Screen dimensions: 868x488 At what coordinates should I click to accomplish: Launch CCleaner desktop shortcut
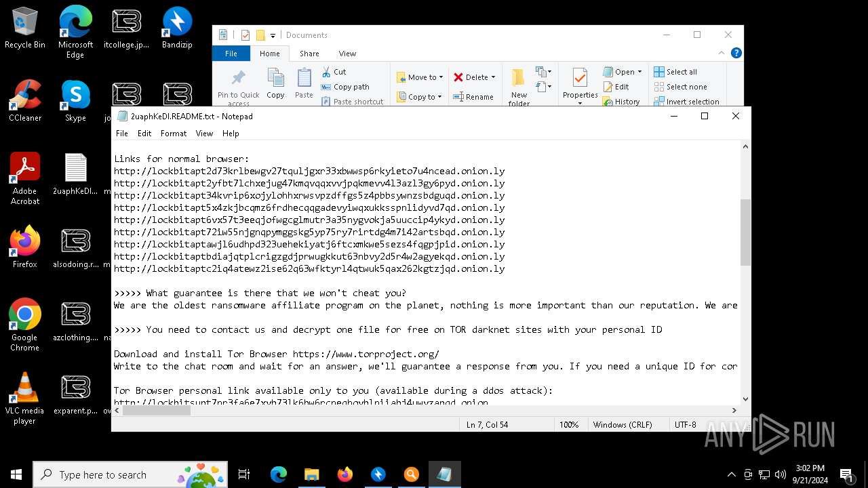[x=25, y=102]
